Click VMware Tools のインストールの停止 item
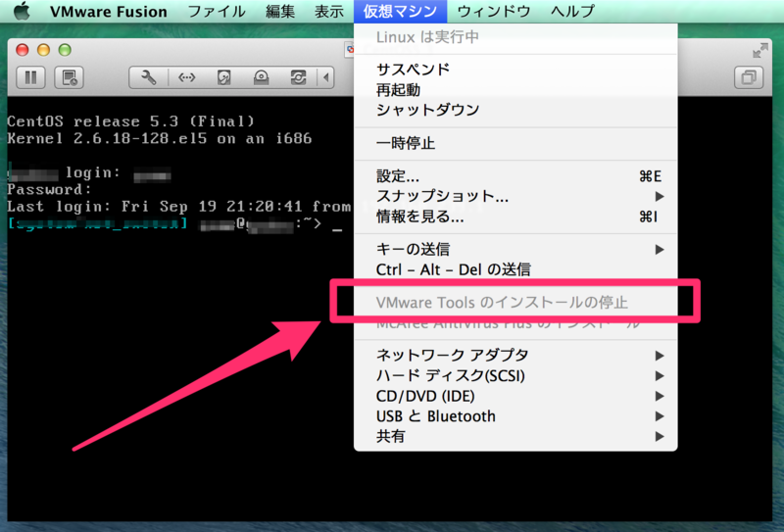Screen dimensions: 784x532 pyautogui.click(x=515, y=302)
